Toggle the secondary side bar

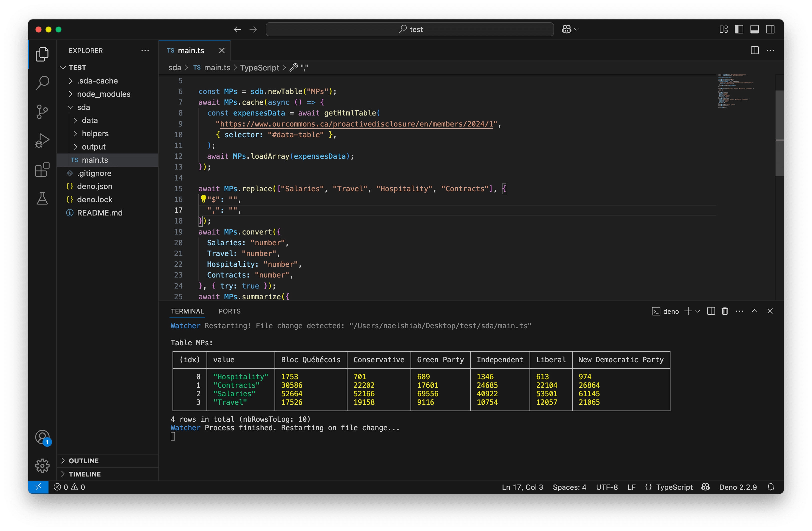click(x=770, y=29)
